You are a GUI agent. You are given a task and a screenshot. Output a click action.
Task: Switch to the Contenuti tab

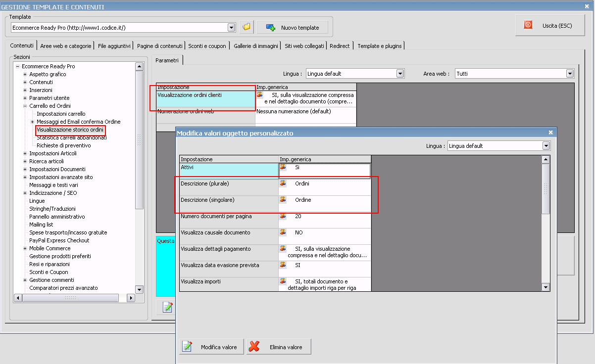pyautogui.click(x=22, y=45)
